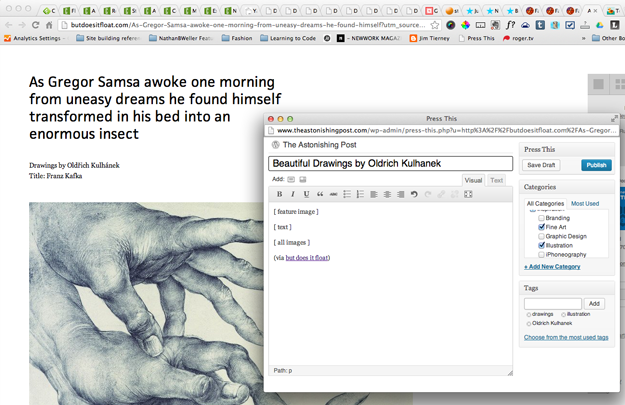Open the Press This bookmarklet
This screenshot has width=625, height=405.
tap(477, 38)
